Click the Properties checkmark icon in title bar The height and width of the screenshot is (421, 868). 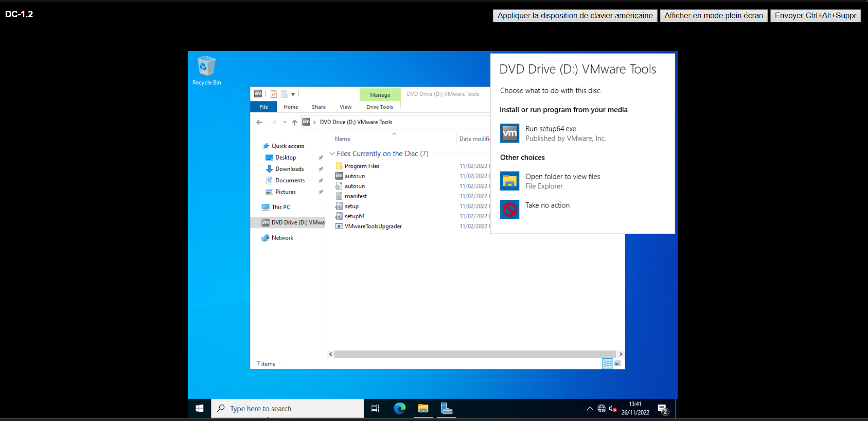tap(274, 94)
